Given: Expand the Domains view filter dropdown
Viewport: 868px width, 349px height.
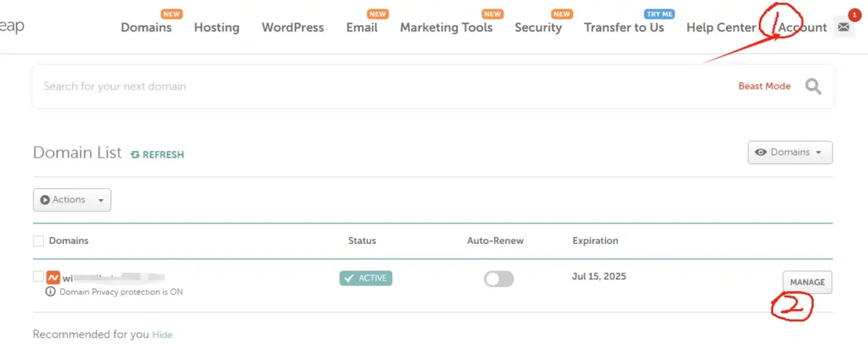Looking at the screenshot, I should coord(790,152).
